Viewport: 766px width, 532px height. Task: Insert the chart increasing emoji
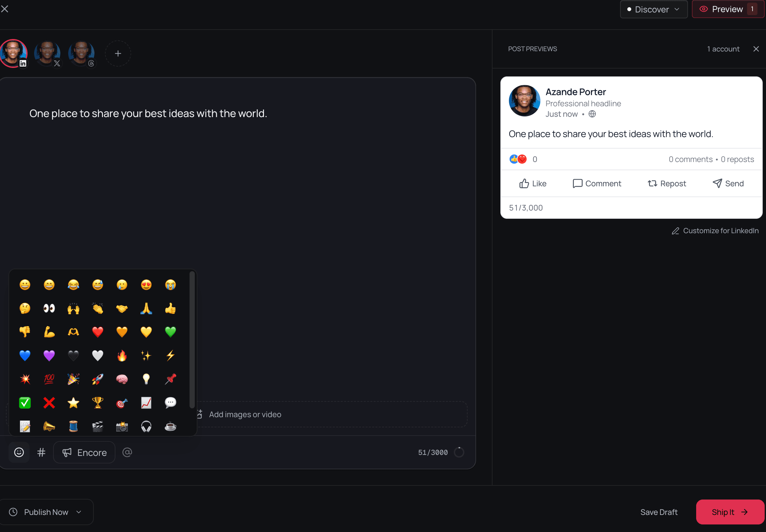tap(146, 403)
